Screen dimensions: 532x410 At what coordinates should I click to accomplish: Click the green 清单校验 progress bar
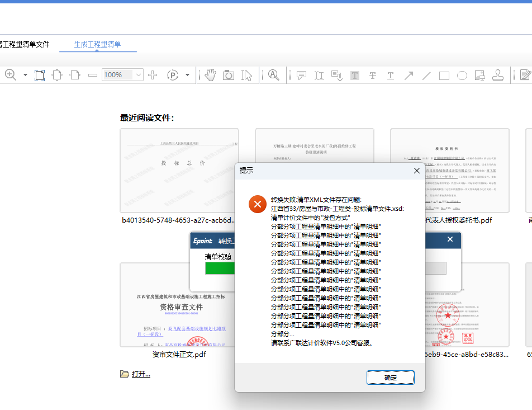pyautogui.click(x=220, y=268)
